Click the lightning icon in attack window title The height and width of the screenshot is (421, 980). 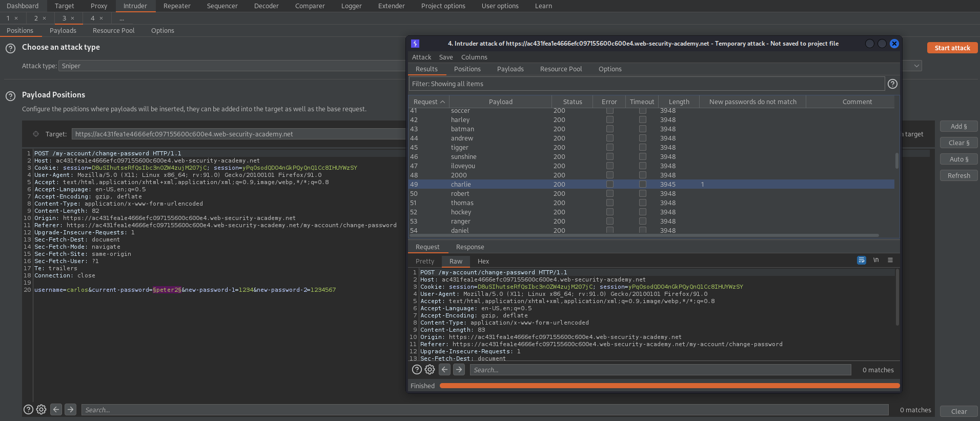(415, 44)
